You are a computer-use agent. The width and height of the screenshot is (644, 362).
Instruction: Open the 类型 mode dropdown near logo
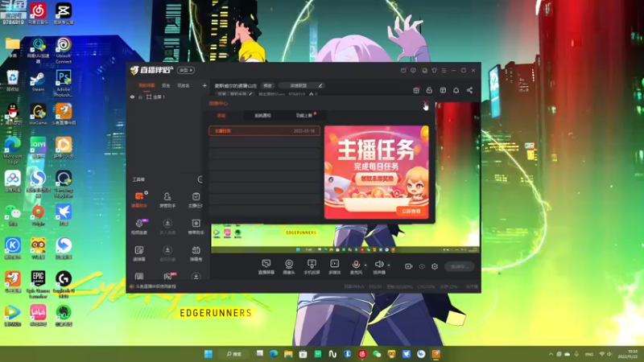coord(186,70)
